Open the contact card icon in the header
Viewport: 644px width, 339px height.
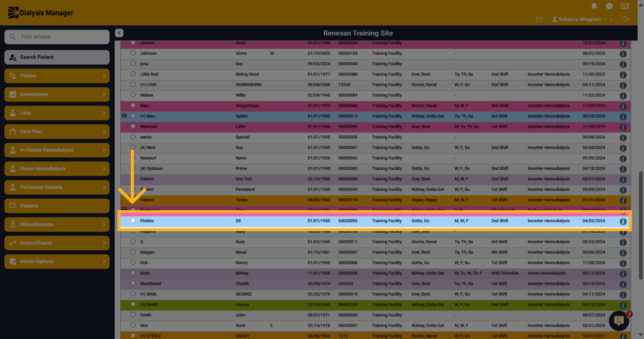[x=625, y=6]
